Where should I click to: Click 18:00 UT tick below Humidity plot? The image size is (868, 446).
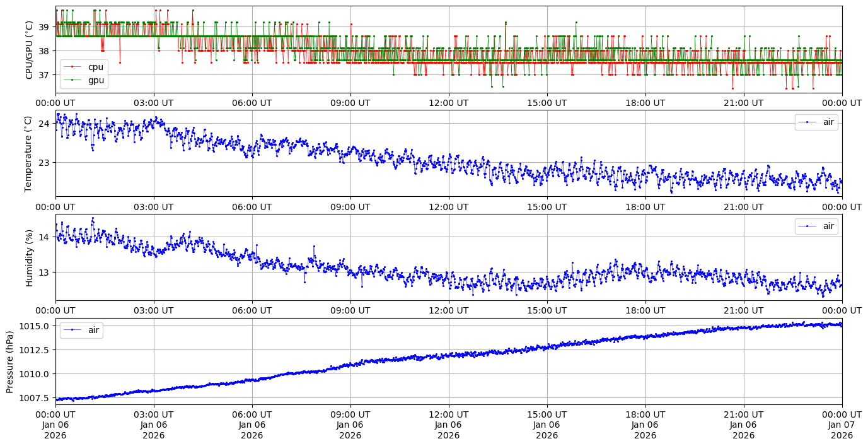click(645, 310)
